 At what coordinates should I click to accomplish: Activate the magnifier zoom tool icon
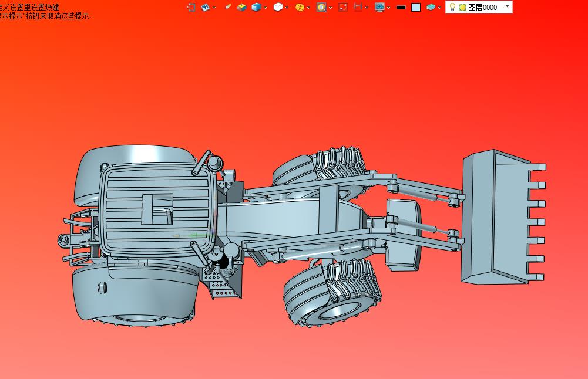(x=321, y=7)
